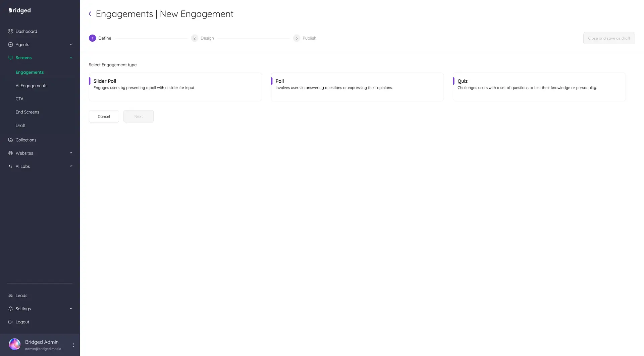Select the Slider Poll engagement type
The width and height of the screenshot is (644, 356).
tap(175, 87)
